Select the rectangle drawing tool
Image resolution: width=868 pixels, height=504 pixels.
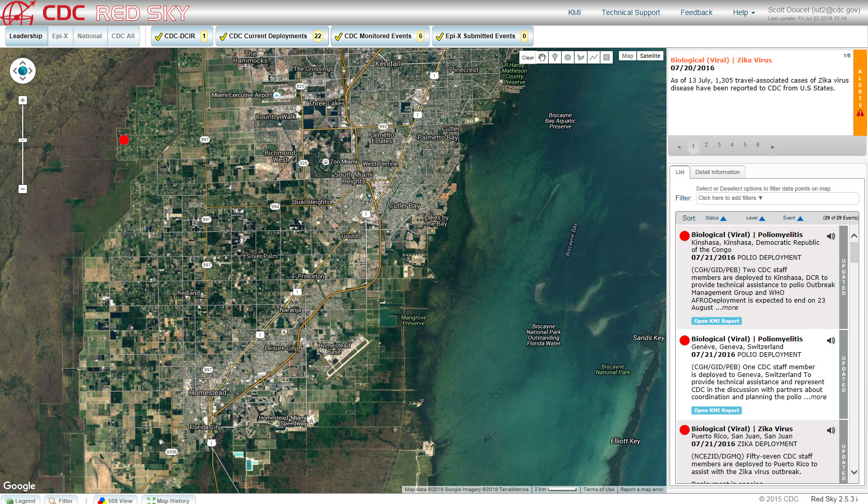click(x=607, y=57)
